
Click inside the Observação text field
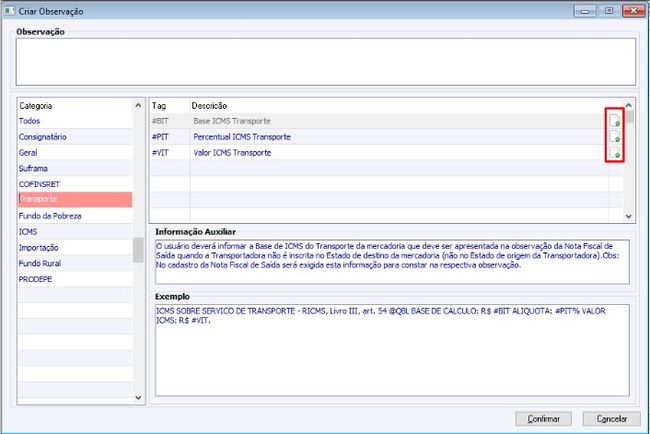pyautogui.click(x=326, y=62)
